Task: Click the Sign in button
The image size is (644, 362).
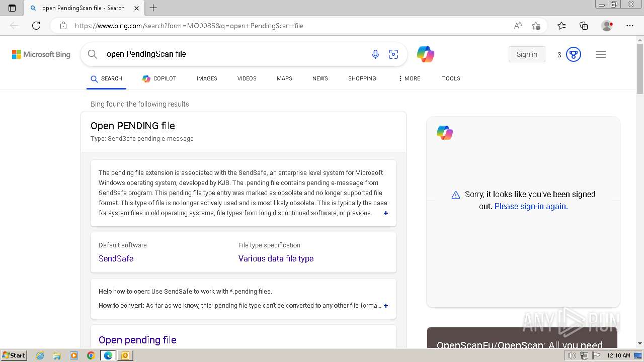Action: click(x=527, y=54)
